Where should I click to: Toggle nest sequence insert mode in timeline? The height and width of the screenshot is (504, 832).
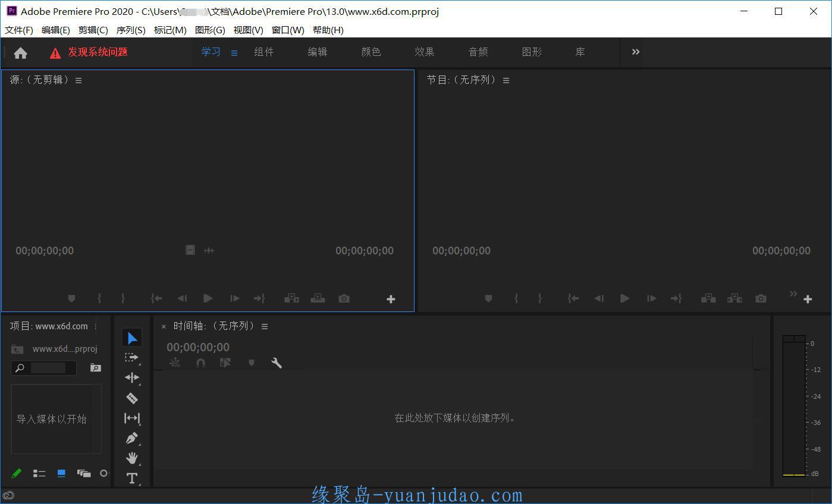click(x=175, y=362)
